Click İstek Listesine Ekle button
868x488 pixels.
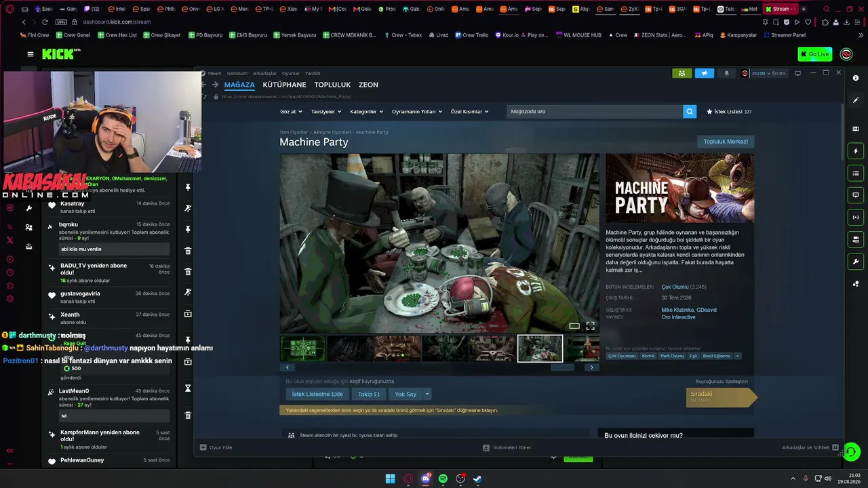317,394
